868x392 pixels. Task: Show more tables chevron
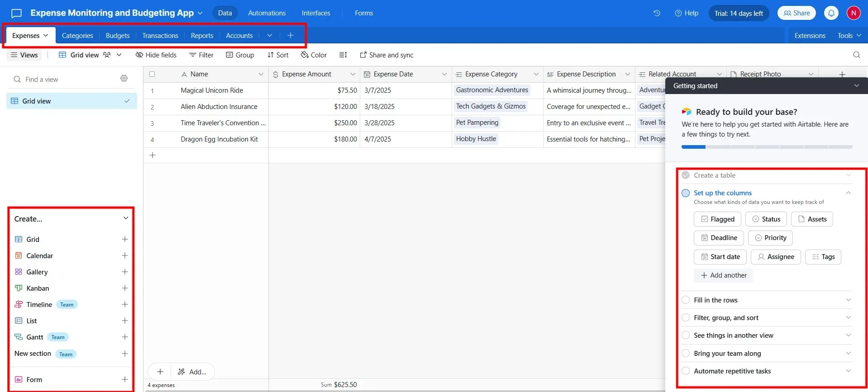(x=270, y=35)
